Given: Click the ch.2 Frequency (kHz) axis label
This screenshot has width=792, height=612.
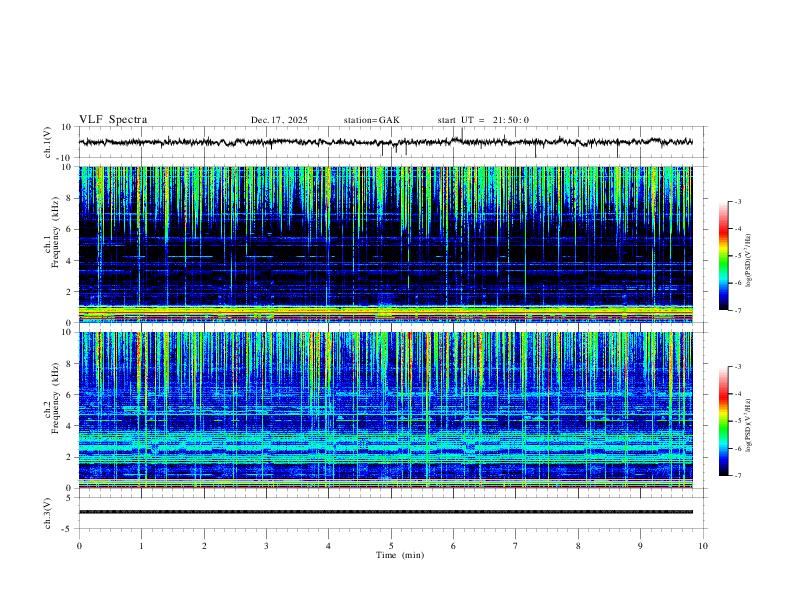Looking at the screenshot, I should coord(52,398).
